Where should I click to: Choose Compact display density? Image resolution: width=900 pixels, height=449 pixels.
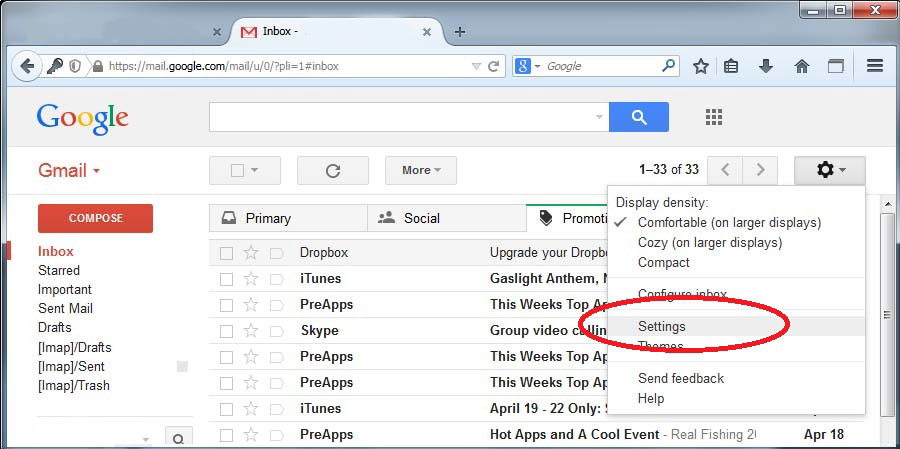coord(664,262)
